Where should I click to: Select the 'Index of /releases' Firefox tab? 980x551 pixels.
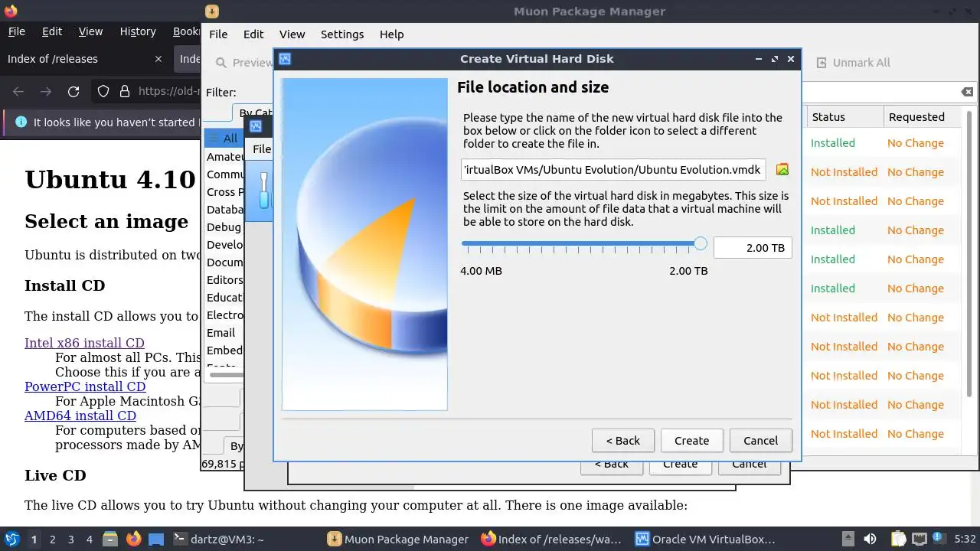(85, 59)
